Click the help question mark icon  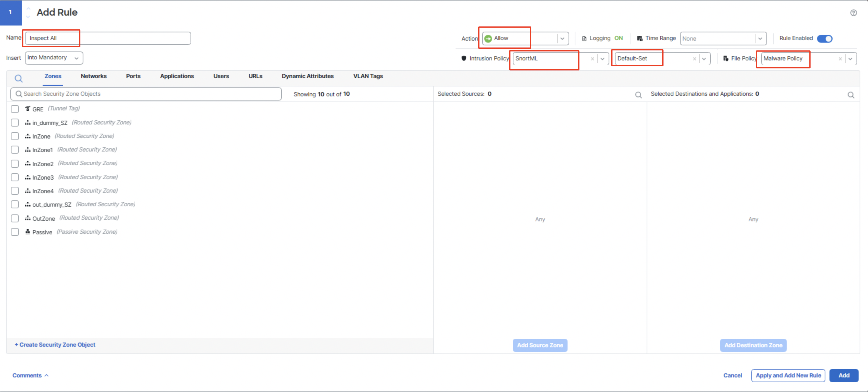click(853, 13)
